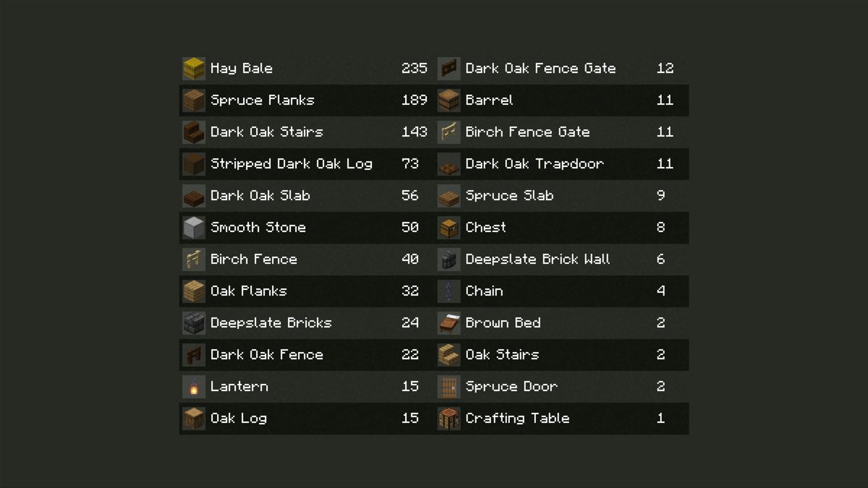This screenshot has width=868, height=488.
Task: Click the Lantern item icon
Action: (x=194, y=387)
